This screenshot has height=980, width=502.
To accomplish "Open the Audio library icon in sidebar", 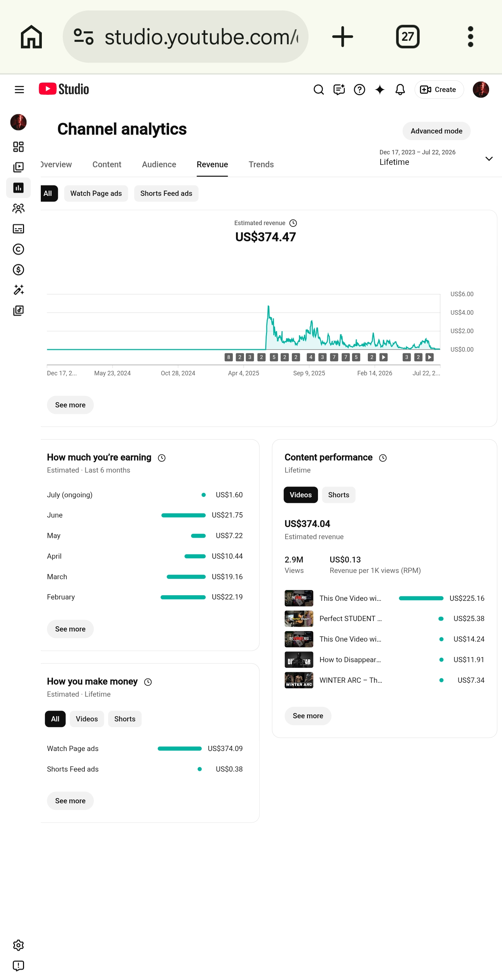I will pyautogui.click(x=18, y=311).
